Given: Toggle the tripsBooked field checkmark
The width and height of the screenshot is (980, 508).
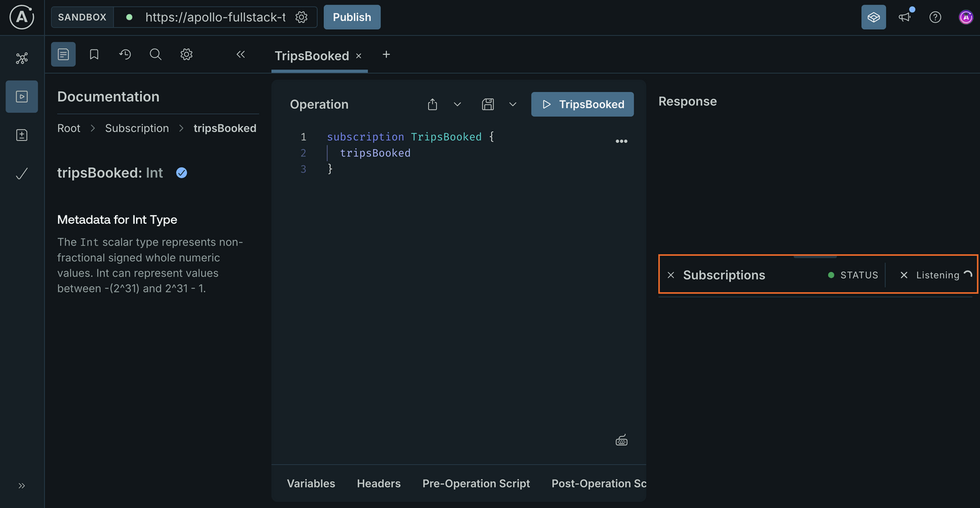Looking at the screenshot, I should pos(182,173).
